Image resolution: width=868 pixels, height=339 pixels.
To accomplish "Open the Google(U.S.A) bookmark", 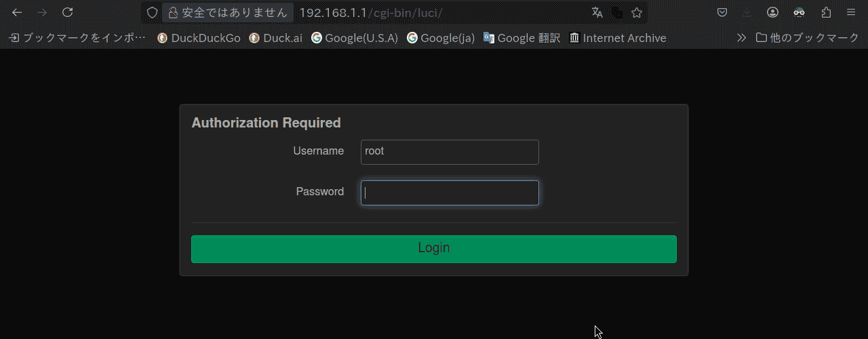I will [x=354, y=38].
